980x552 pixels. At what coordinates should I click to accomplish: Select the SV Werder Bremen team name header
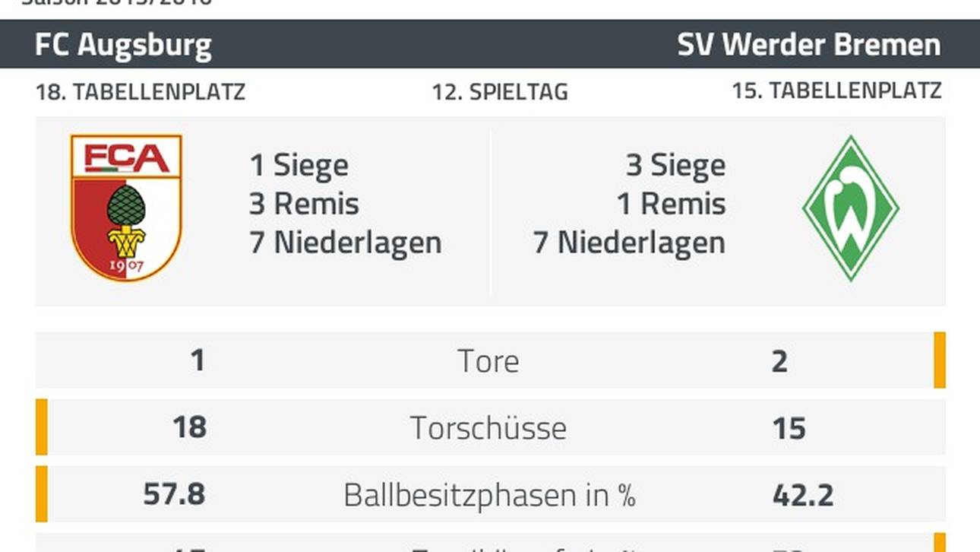pos(809,45)
